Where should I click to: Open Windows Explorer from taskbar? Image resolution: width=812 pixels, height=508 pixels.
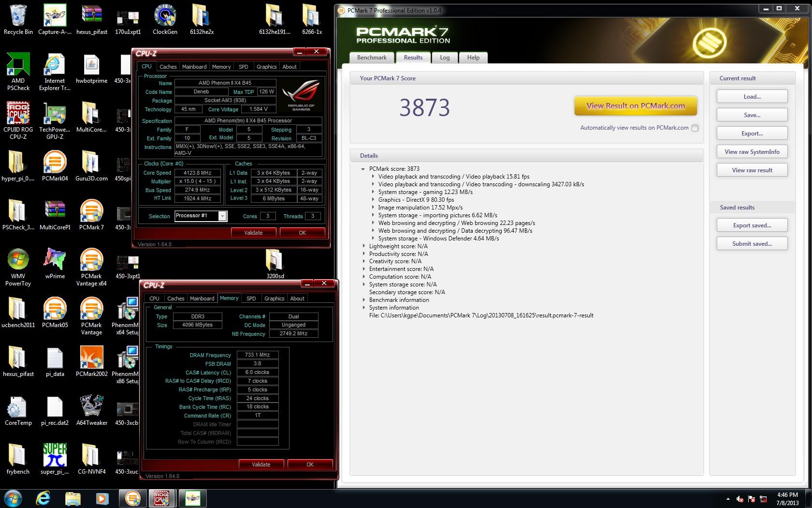click(72, 498)
